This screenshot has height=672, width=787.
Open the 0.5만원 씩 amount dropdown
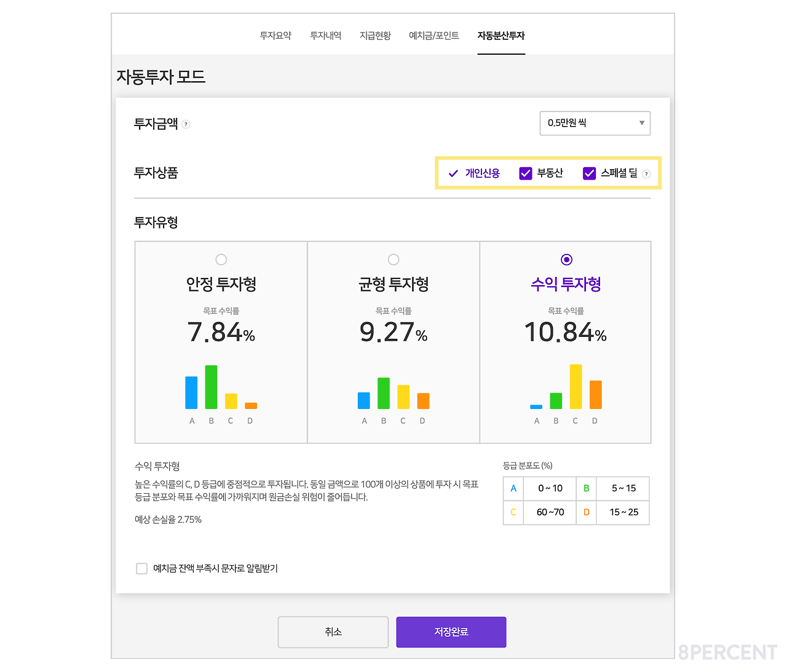(x=595, y=123)
